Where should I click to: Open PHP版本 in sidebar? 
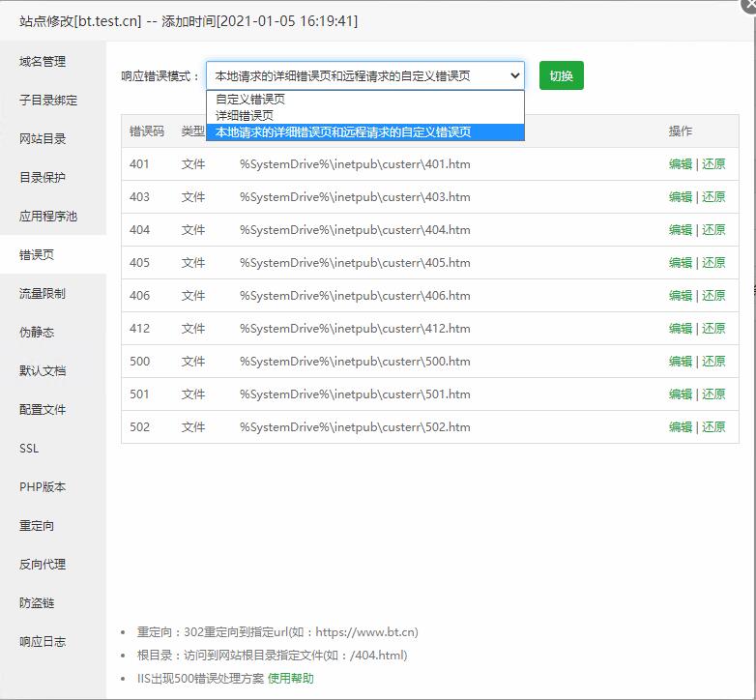tap(43, 486)
